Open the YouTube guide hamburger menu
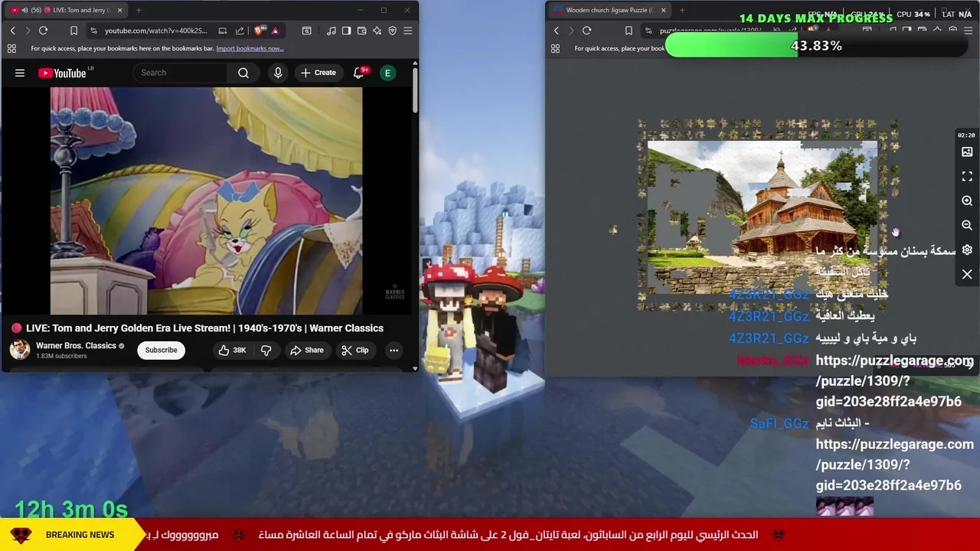The width and height of the screenshot is (980, 551). (20, 73)
